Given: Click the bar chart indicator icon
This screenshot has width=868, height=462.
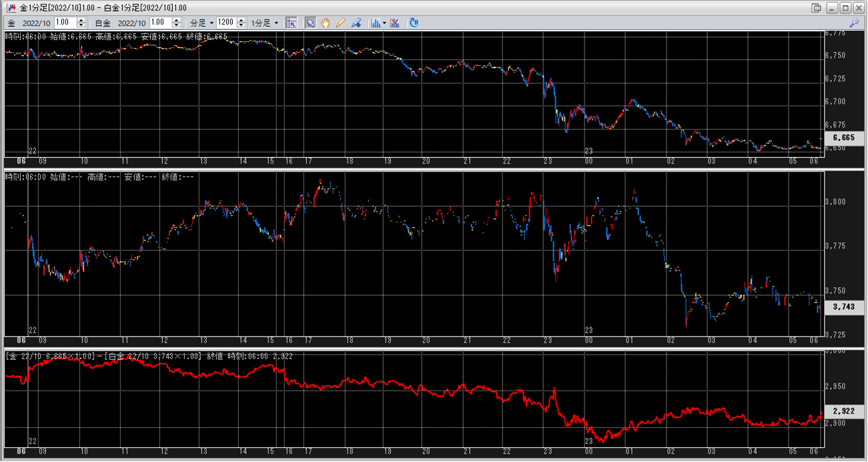Looking at the screenshot, I should pos(376,23).
